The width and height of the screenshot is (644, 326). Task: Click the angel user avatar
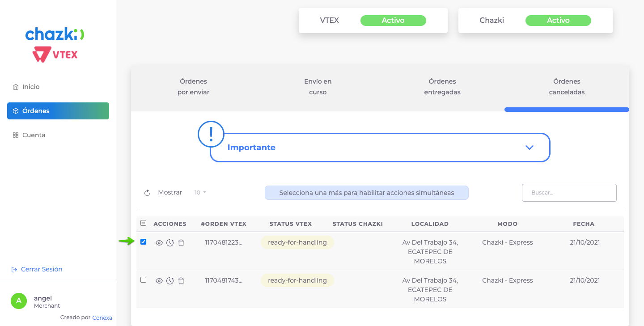click(x=19, y=301)
